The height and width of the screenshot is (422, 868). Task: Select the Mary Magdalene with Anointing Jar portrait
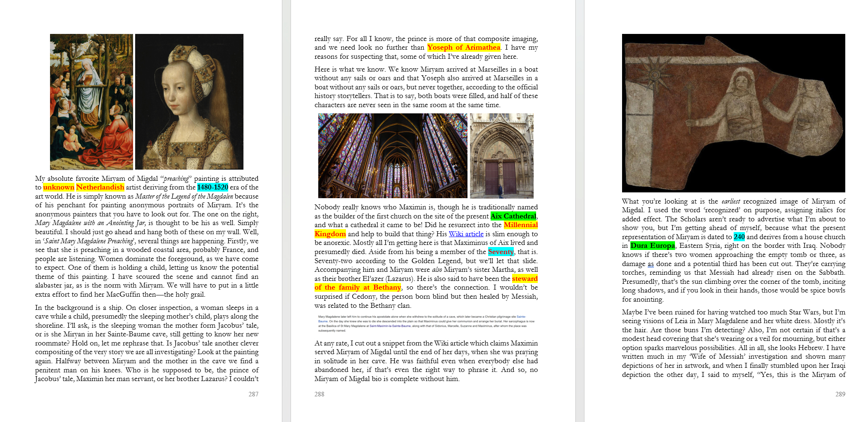189,102
